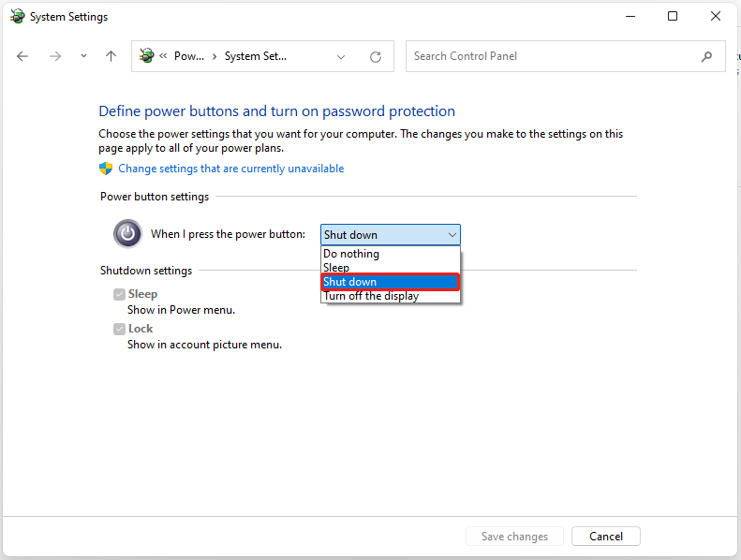The image size is (741, 560).
Task: Go back with the left arrow
Action: click(22, 57)
